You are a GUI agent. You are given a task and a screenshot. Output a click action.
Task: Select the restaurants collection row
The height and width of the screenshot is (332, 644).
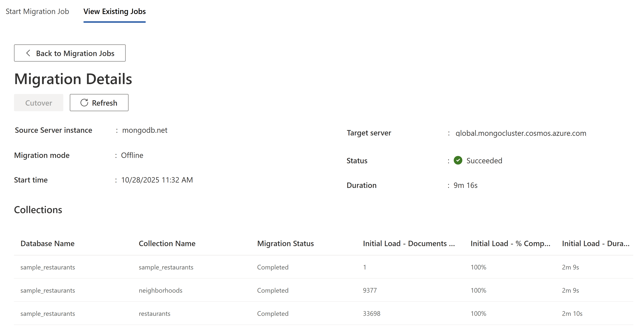[155, 313]
